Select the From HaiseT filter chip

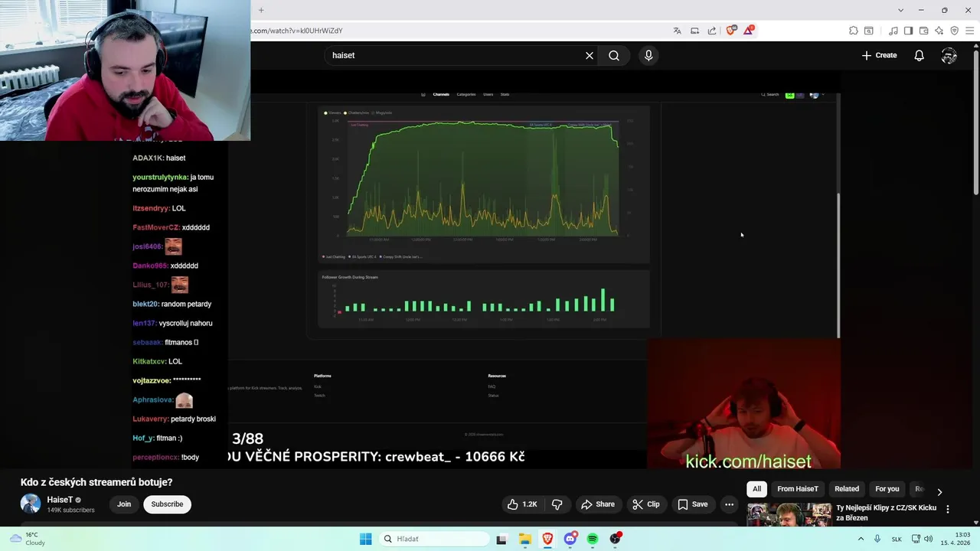point(798,489)
